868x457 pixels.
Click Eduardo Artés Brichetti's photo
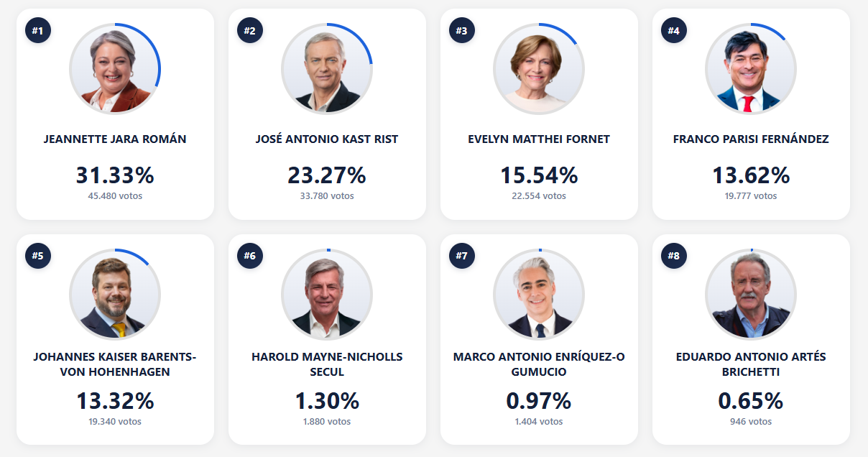(750, 294)
